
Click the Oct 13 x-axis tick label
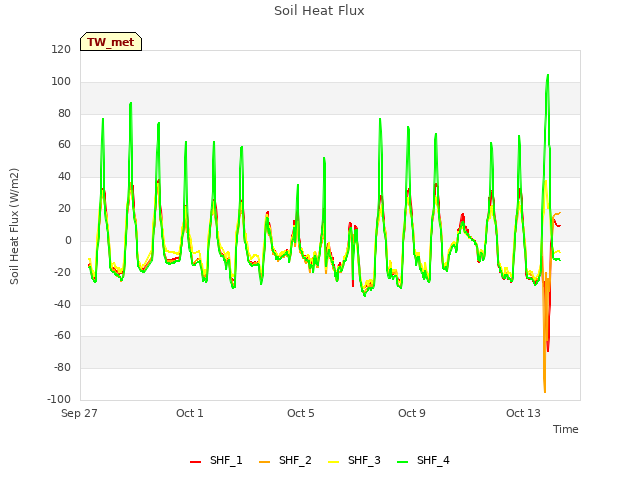(x=523, y=413)
